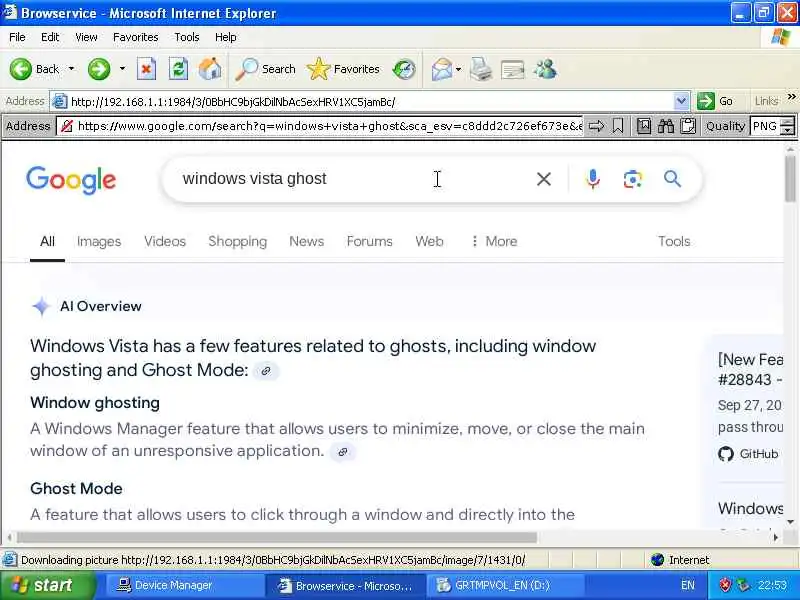Viewport: 800px width, 600px height.
Task: Click the scroll-down arrow on vertical scrollbar
Action: tap(790, 522)
